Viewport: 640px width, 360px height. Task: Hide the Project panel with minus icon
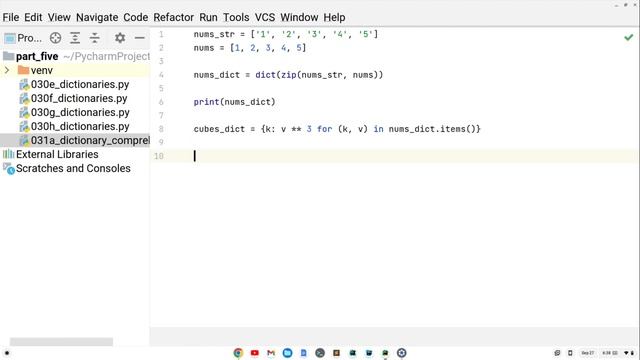click(140, 38)
